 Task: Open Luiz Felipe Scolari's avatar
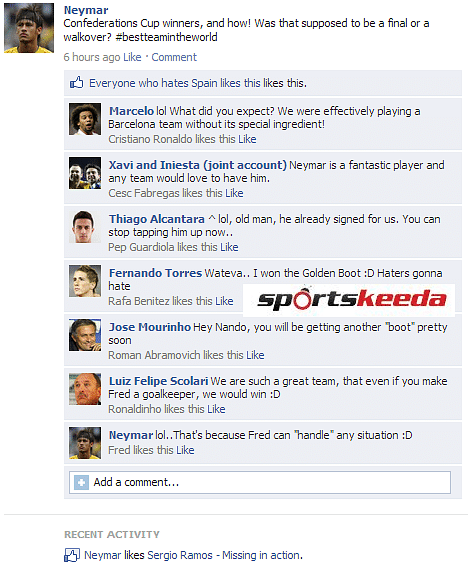coord(85,389)
